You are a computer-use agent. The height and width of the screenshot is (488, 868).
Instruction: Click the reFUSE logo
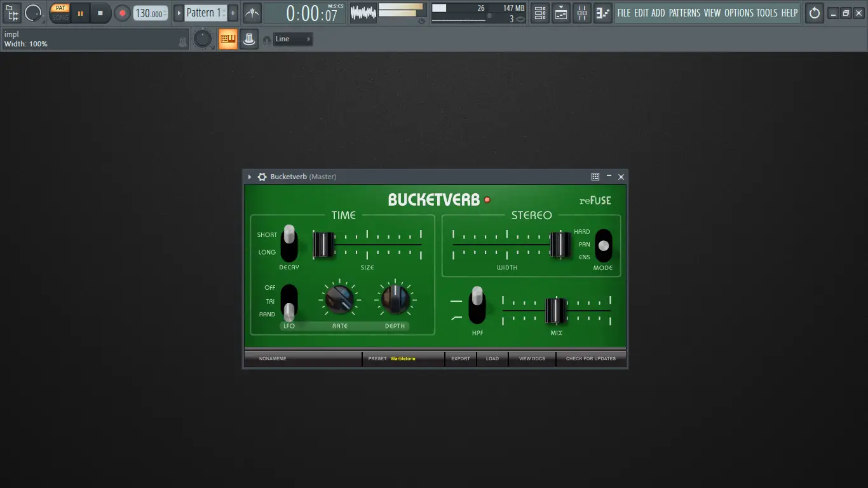click(x=595, y=200)
